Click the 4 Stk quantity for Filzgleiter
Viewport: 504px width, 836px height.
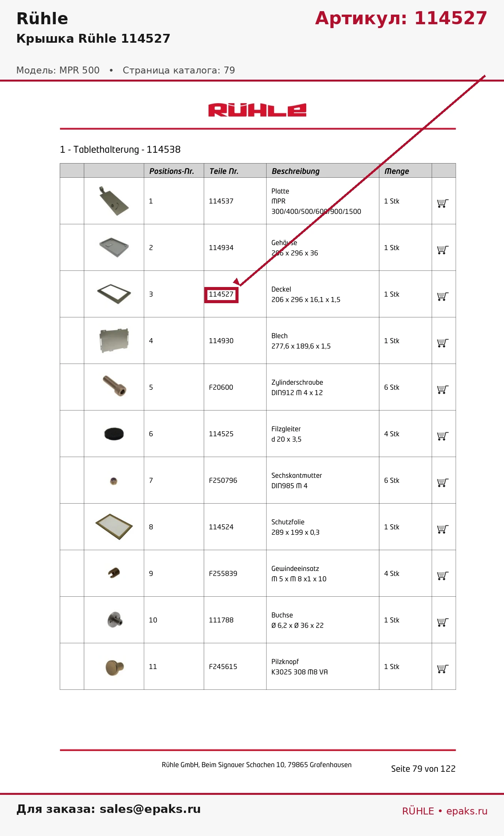click(392, 434)
